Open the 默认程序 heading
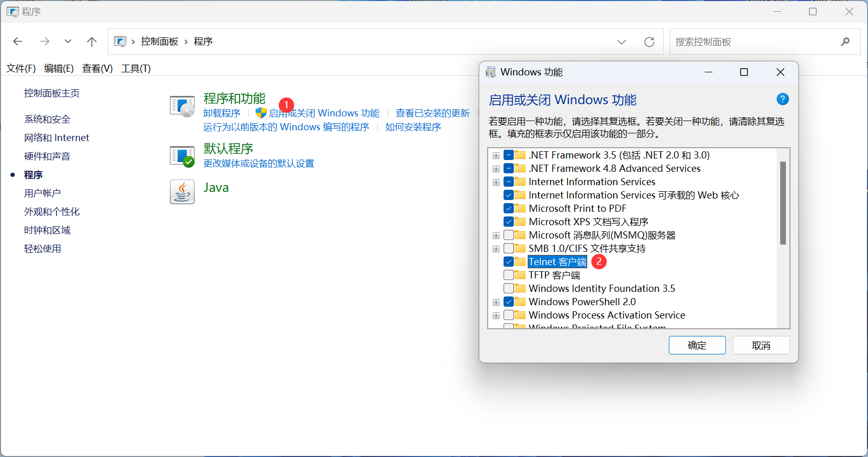The width and height of the screenshot is (868, 457). [228, 148]
